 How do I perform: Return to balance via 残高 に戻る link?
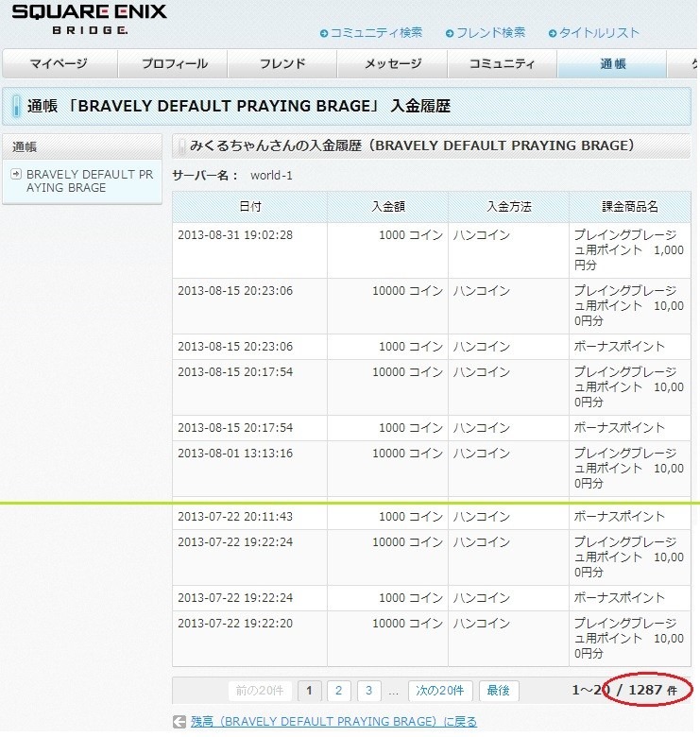click(333, 722)
